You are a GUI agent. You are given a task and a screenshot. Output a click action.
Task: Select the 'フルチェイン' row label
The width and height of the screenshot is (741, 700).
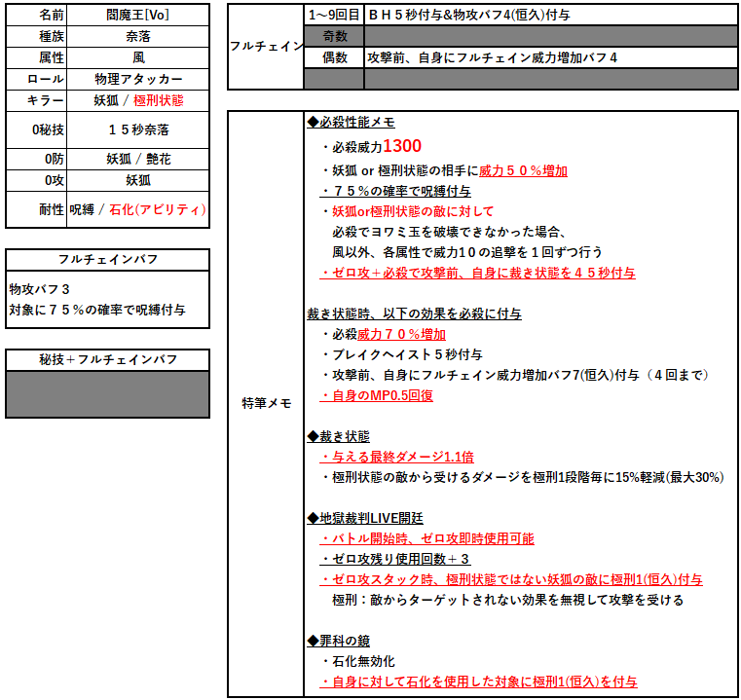tap(266, 47)
